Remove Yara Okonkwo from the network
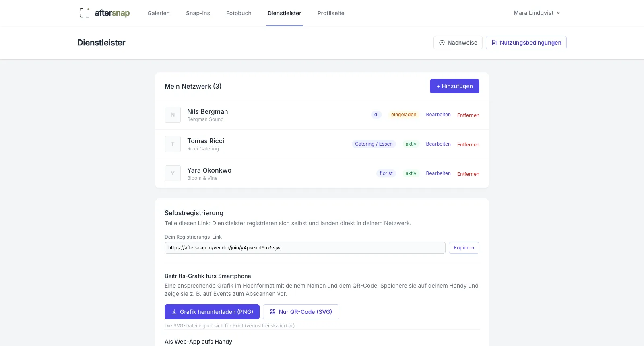This screenshot has height=346, width=644. tap(468, 174)
